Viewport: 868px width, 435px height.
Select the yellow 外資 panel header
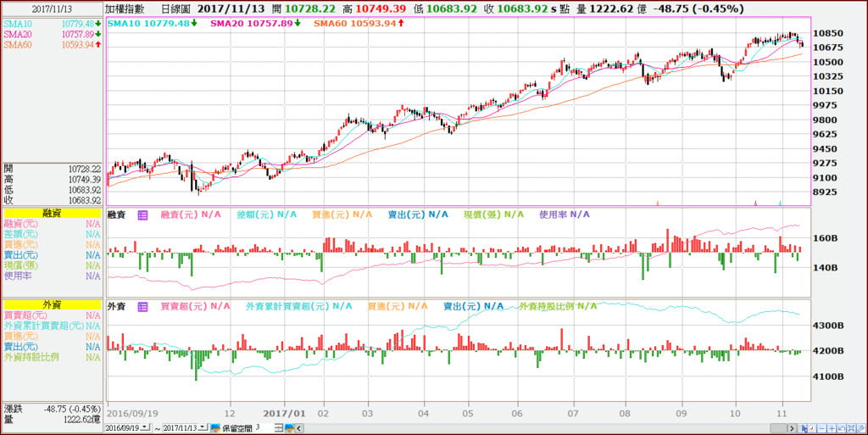pyautogui.click(x=52, y=304)
